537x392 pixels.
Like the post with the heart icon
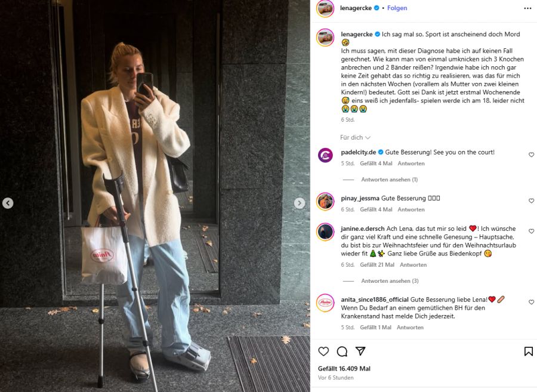[x=323, y=351]
